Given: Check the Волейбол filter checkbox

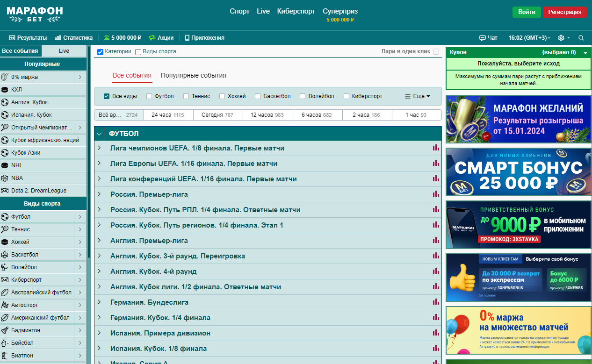Looking at the screenshot, I should coord(303,96).
